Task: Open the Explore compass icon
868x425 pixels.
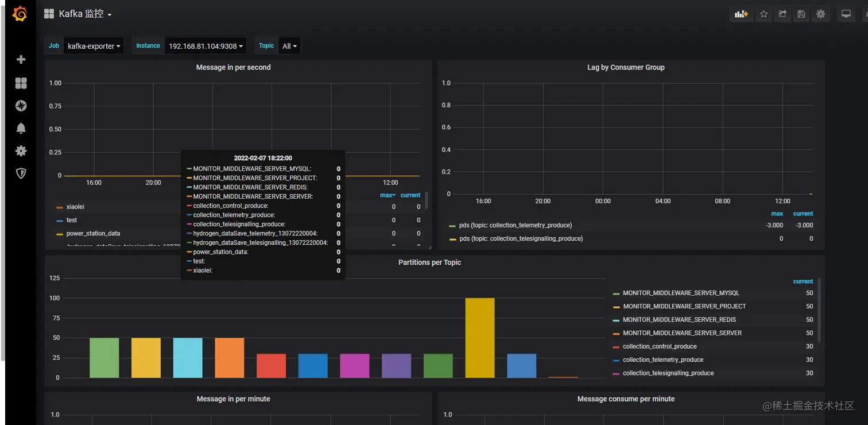Action: pos(21,106)
